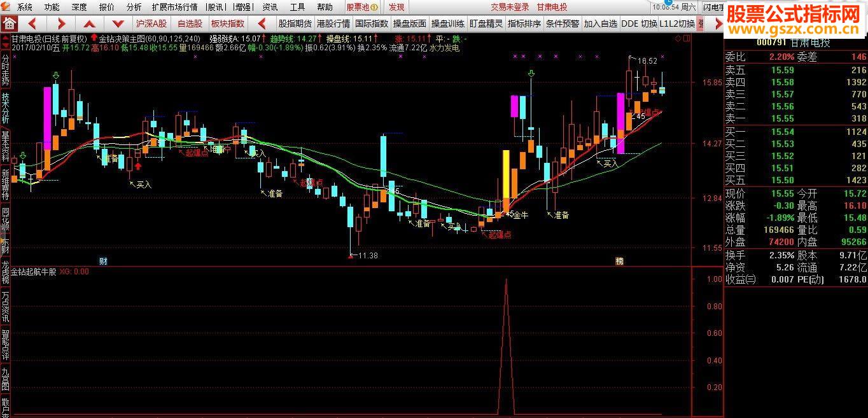Switch to the 基本资料 side tab
The width and height of the screenshot is (868, 418).
5,146
